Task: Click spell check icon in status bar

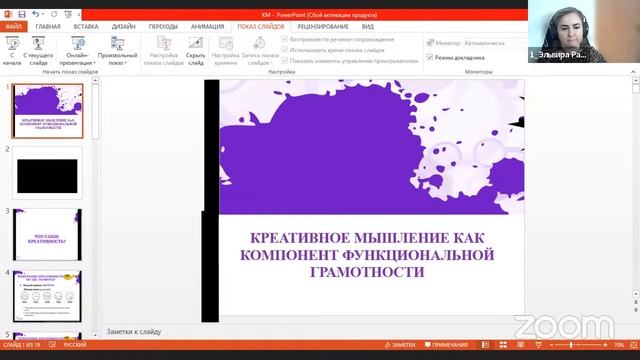Action: [52, 345]
